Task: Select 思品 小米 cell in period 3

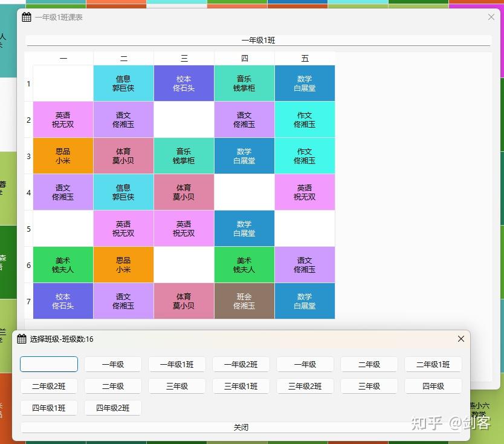Action: point(63,156)
